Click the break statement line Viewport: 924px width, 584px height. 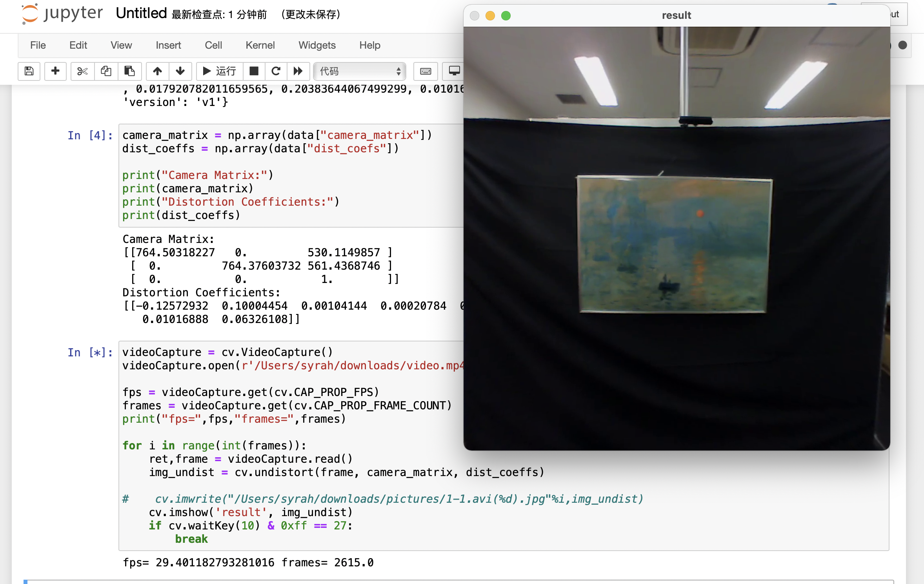[x=191, y=539]
